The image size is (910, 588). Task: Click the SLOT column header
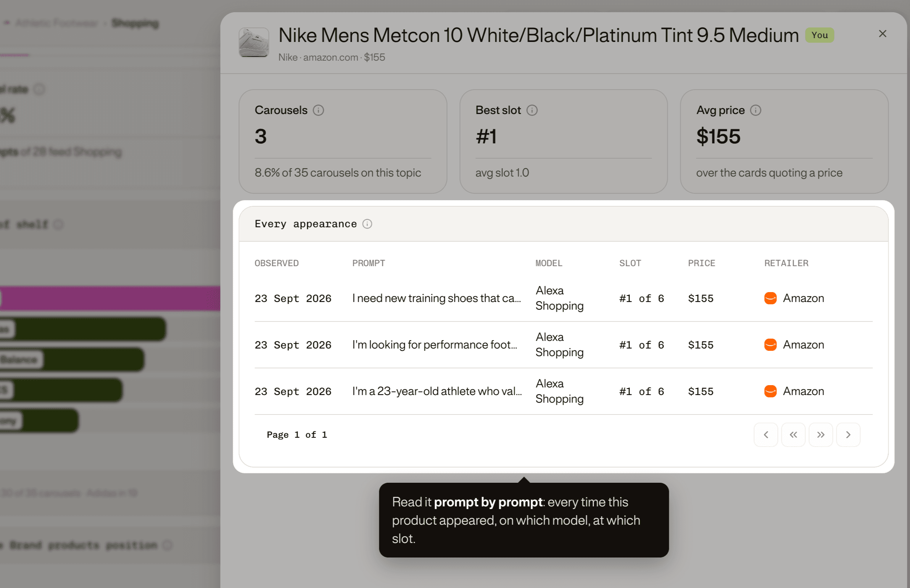pyautogui.click(x=630, y=263)
